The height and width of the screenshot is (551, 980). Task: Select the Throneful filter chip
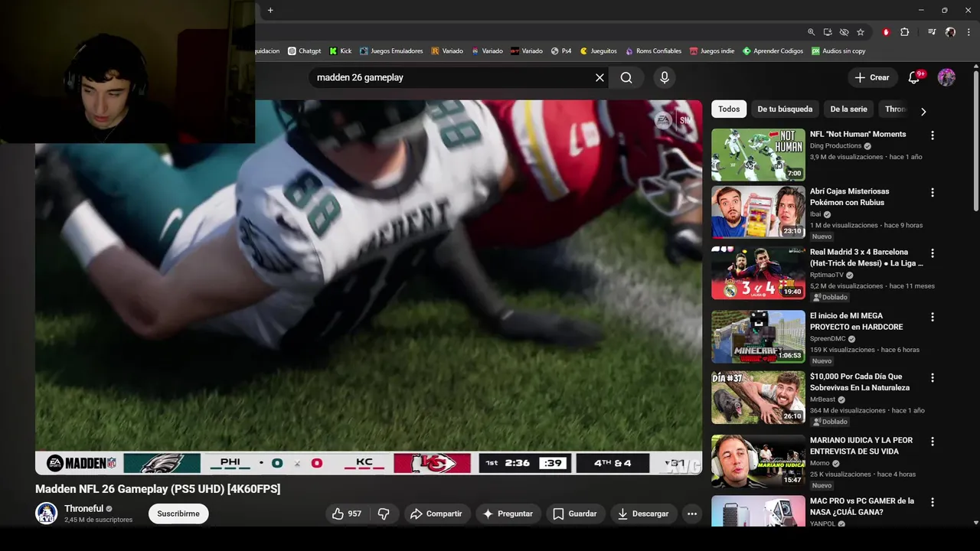894,109
